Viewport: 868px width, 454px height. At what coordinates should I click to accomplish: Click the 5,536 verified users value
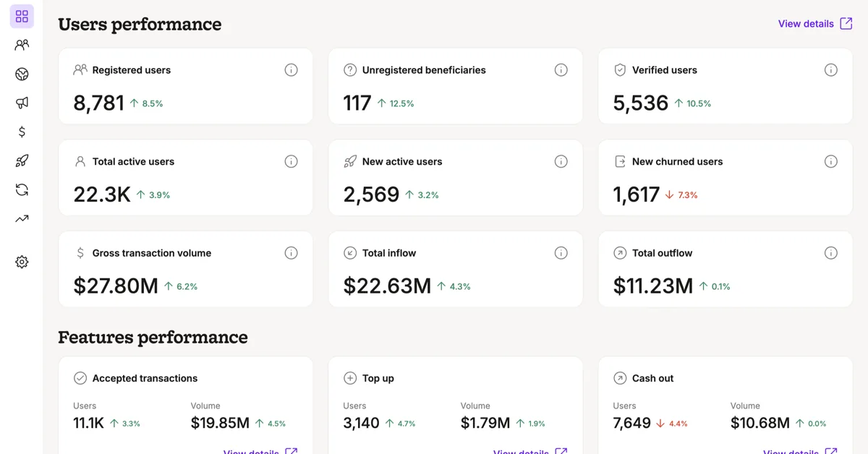click(641, 103)
